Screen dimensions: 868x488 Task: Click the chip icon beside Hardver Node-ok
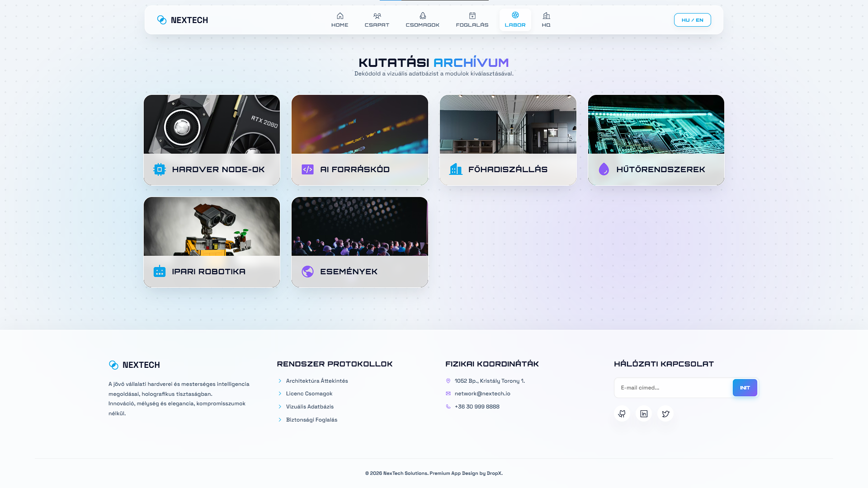[160, 169]
